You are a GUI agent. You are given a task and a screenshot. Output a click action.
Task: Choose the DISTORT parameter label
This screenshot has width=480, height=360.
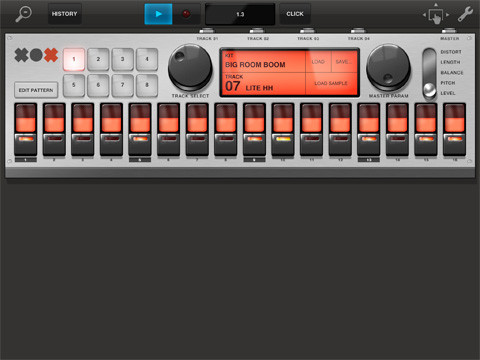[451, 52]
